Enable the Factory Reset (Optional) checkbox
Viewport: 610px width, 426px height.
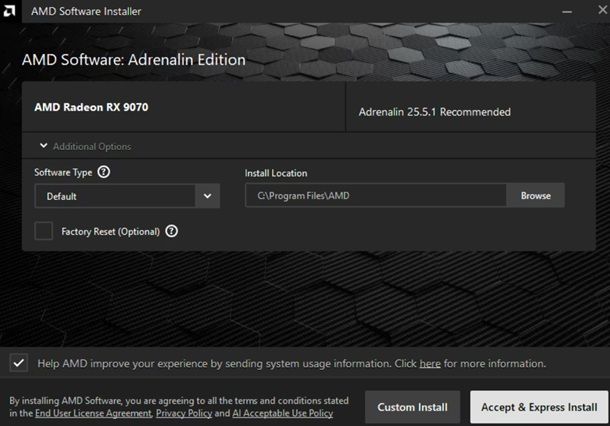pyautogui.click(x=44, y=231)
